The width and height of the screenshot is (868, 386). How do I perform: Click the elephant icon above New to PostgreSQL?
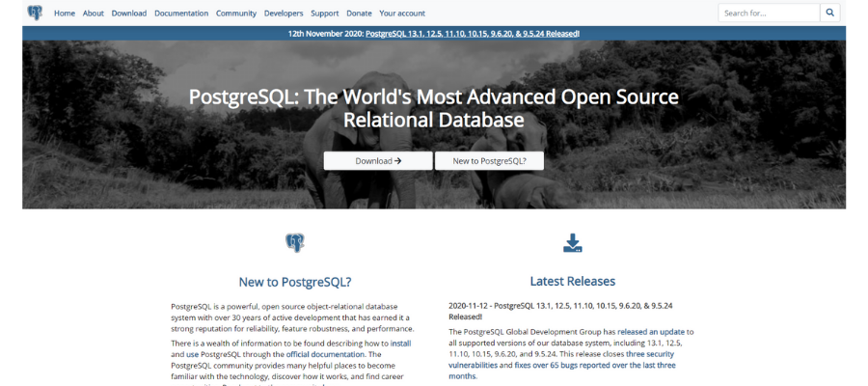point(295,243)
